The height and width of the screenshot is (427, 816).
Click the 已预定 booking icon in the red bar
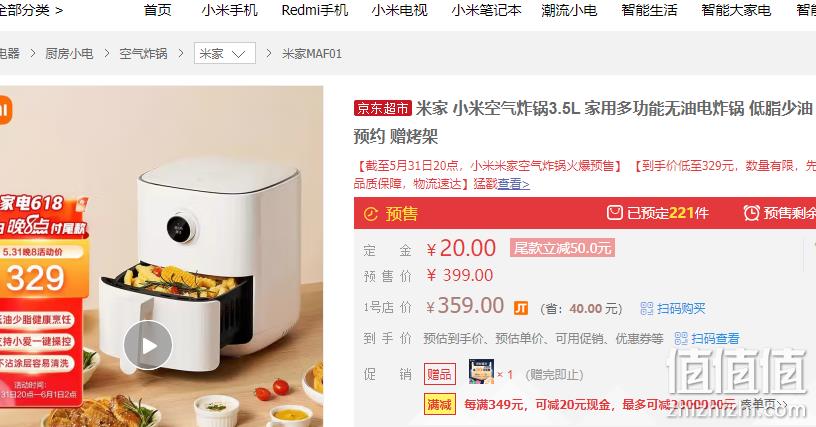615,213
